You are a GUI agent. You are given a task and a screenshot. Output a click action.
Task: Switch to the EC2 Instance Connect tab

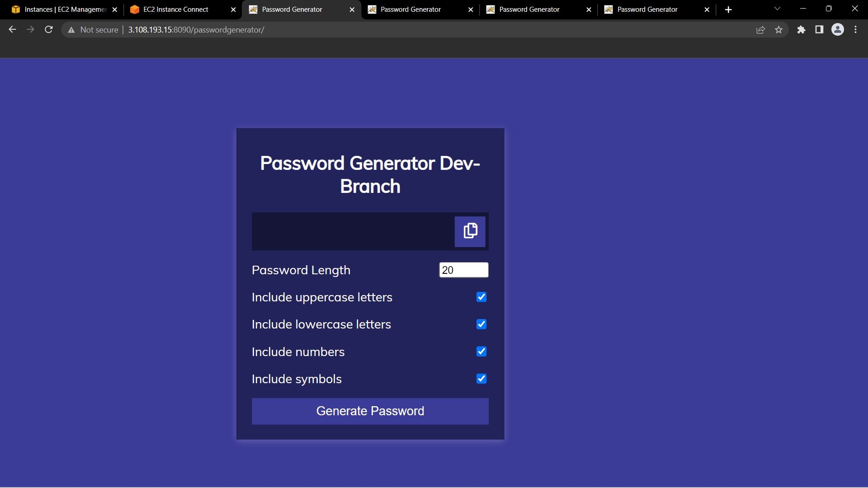click(176, 9)
